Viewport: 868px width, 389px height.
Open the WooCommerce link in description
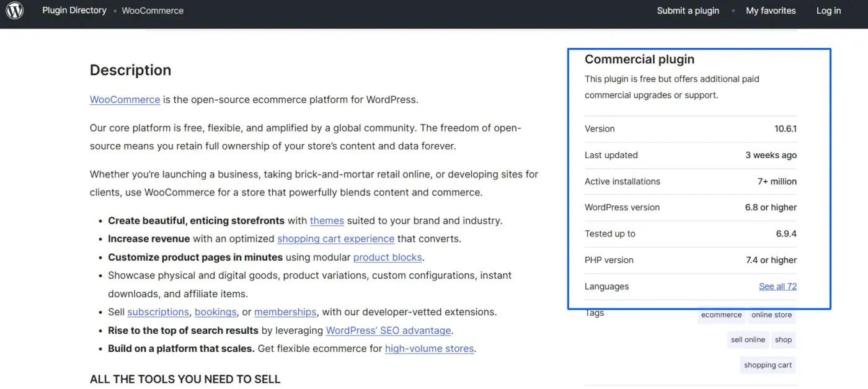pyautogui.click(x=125, y=99)
